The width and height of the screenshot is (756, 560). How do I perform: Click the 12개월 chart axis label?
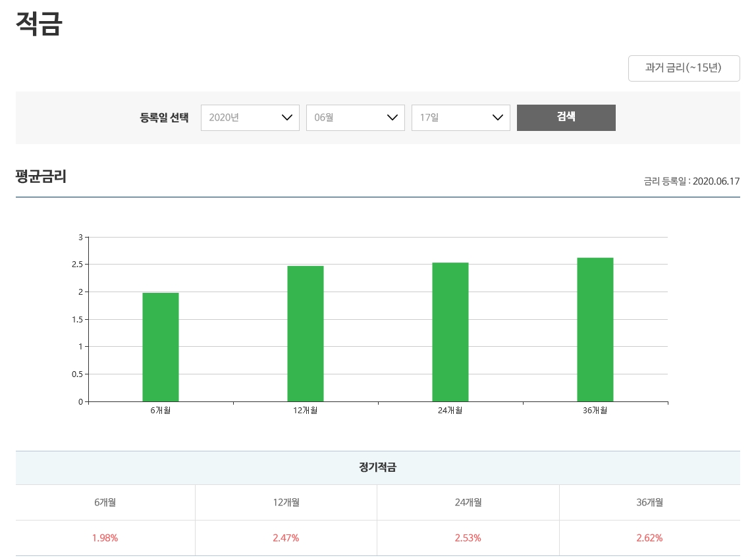[x=305, y=411]
